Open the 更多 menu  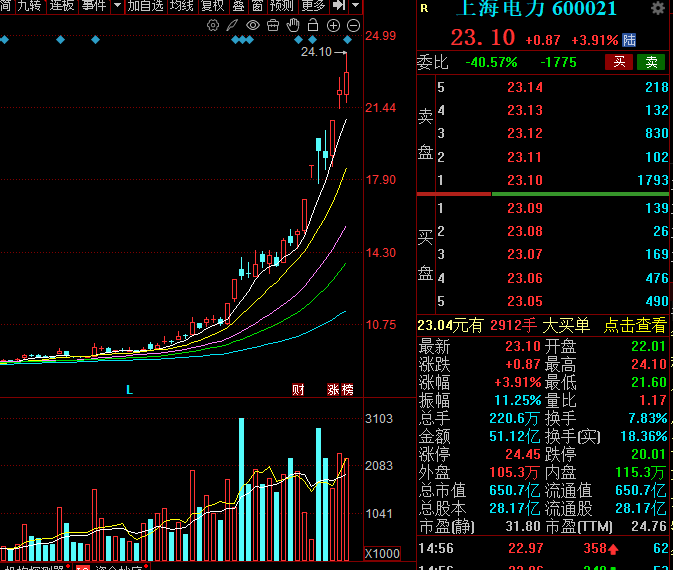click(313, 6)
